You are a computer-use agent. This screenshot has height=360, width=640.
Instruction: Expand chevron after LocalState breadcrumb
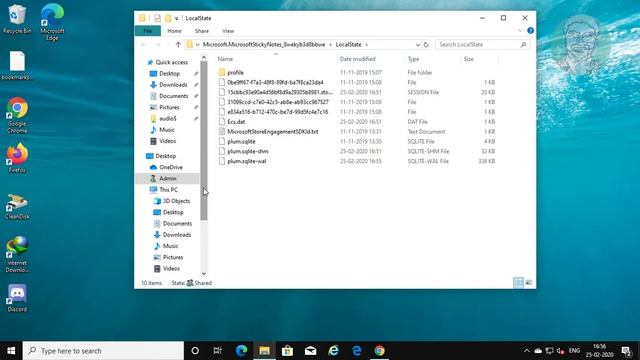[x=367, y=44]
